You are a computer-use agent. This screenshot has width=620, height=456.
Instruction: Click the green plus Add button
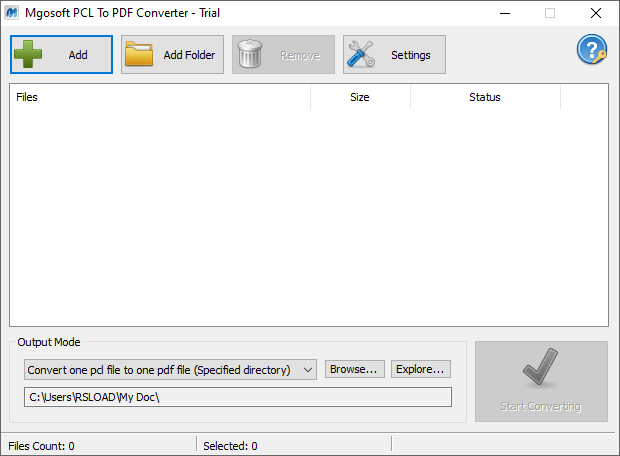tap(61, 55)
